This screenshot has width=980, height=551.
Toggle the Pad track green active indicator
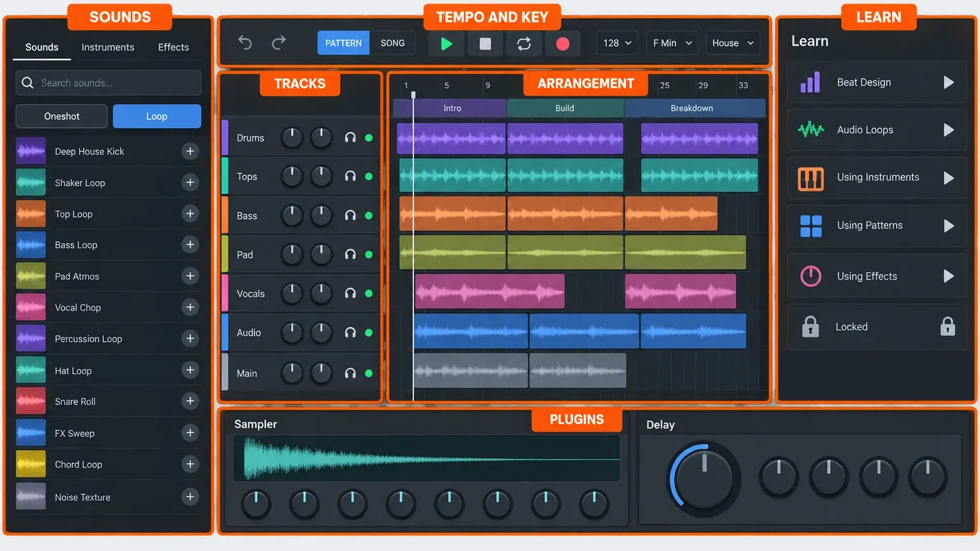369,254
